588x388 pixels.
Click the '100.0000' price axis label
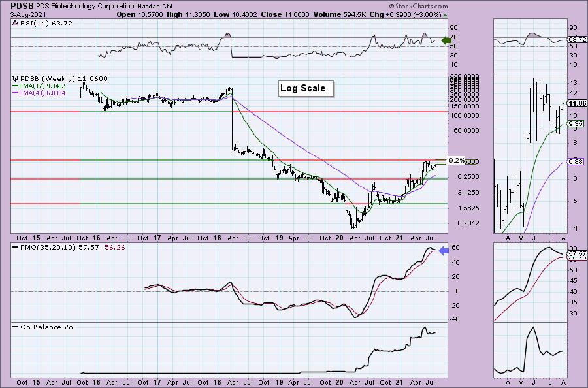tap(465, 116)
